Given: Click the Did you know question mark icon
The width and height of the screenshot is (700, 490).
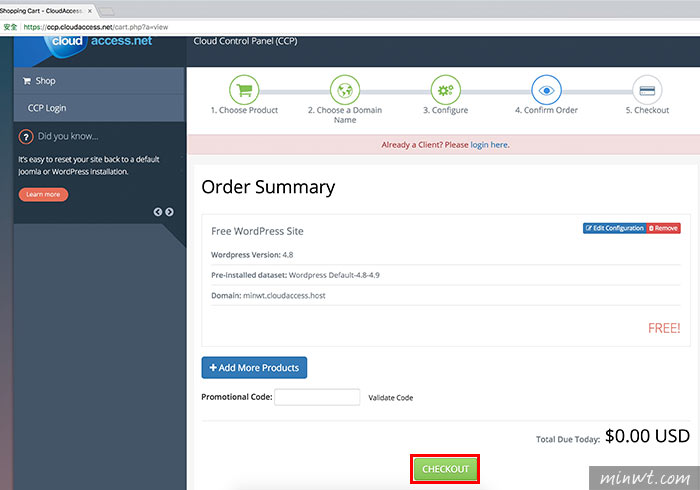Looking at the screenshot, I should [26, 136].
